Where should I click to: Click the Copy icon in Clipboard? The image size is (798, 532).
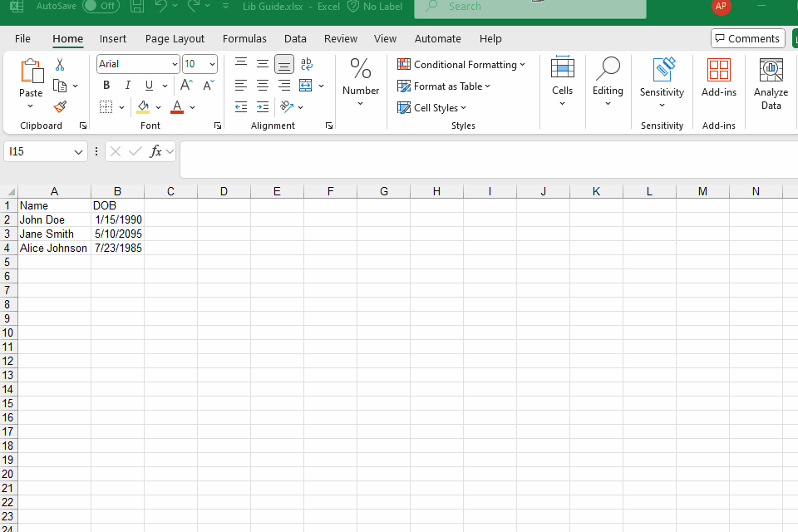point(60,86)
